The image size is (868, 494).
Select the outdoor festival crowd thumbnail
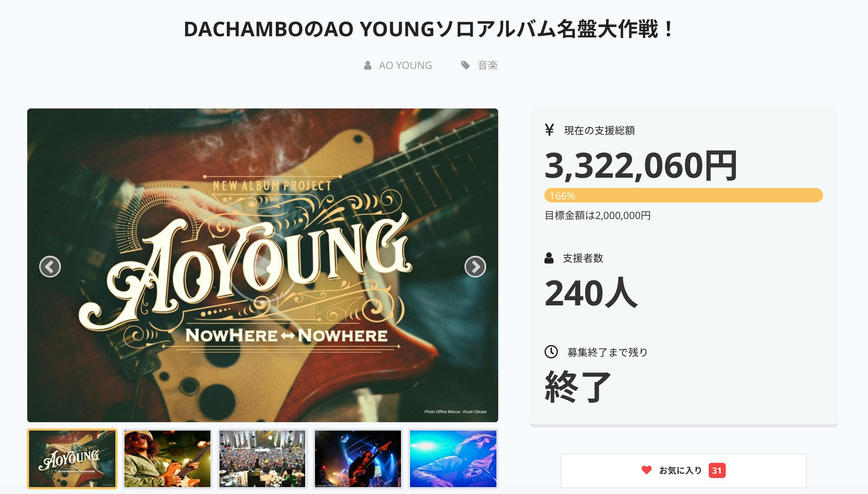click(262, 459)
